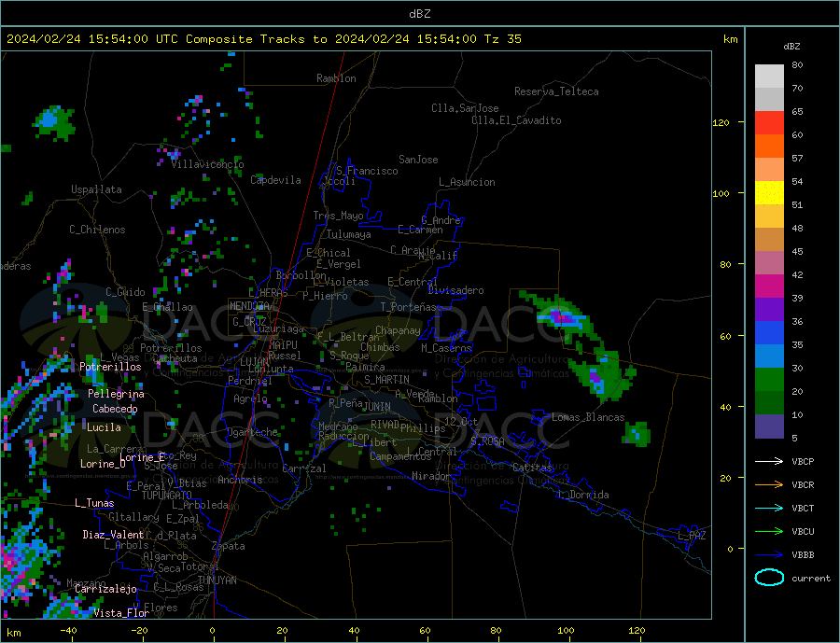The image size is (840, 643).
Task: Click the white 'L_Tunas' station label
Action: coord(94,503)
